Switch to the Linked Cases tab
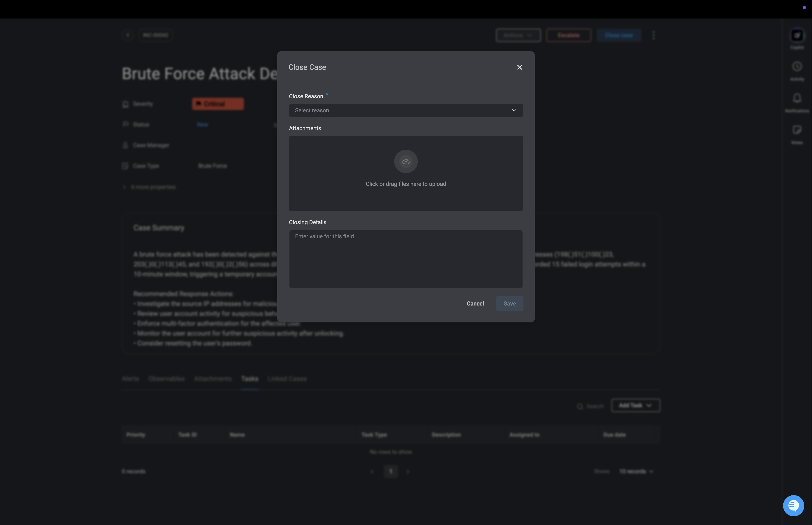Viewport: 812px width, 525px height. coord(287,379)
